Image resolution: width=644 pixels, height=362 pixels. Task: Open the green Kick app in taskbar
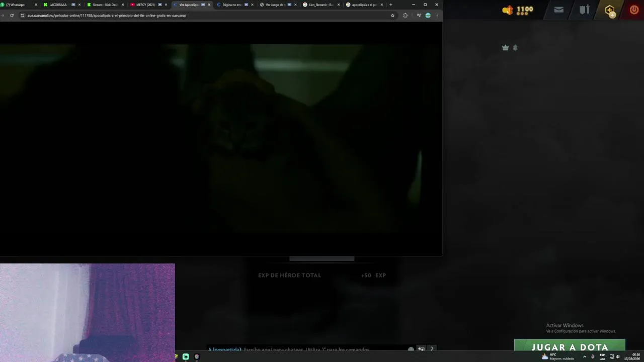(x=186, y=356)
